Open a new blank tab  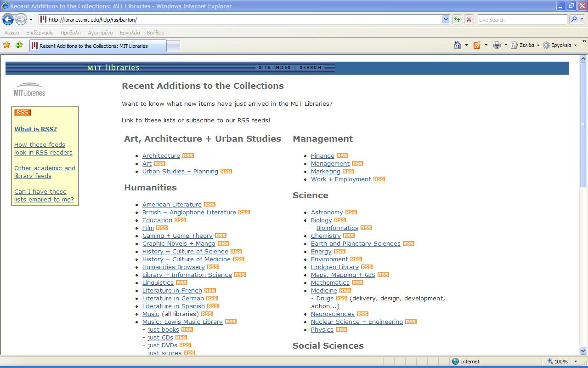(173, 46)
